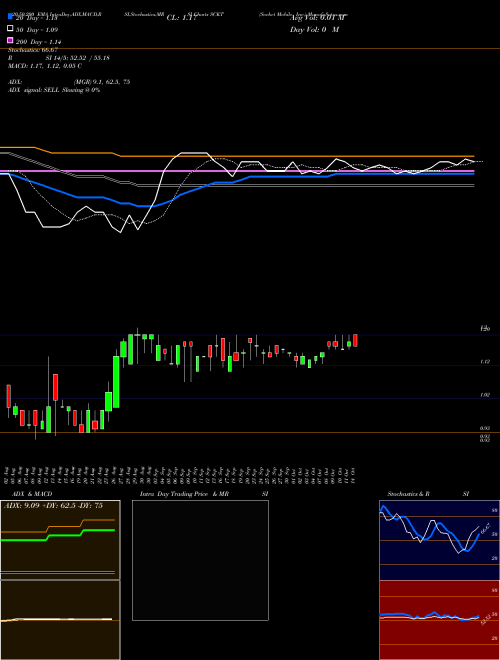Viewport: 500px width, 660px height.
Task: Click the 1.12 price axis label
Action: coord(484,362)
